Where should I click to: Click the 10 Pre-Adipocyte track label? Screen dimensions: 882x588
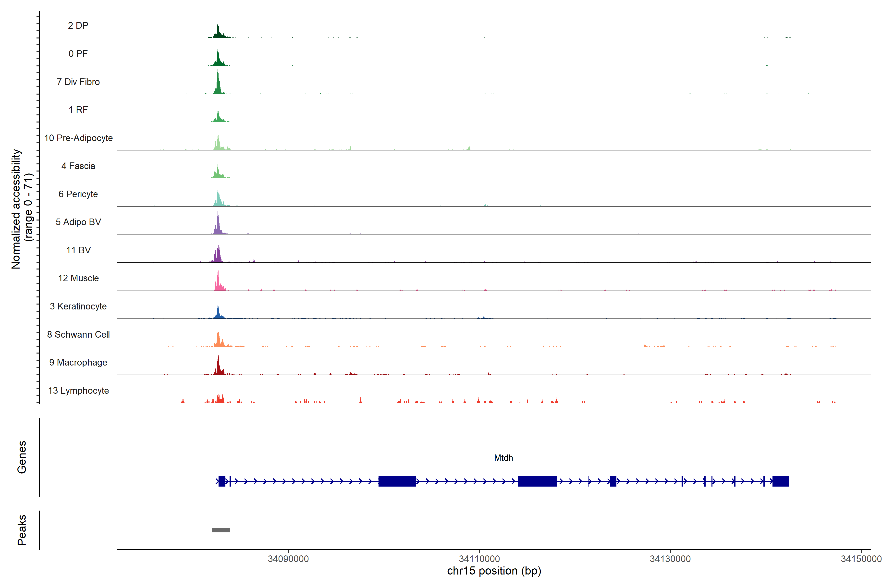tap(78, 138)
